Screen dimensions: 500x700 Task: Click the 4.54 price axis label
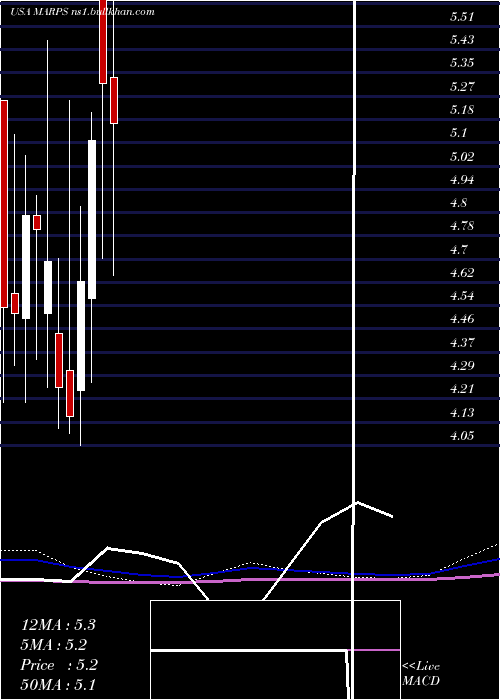pos(462,296)
